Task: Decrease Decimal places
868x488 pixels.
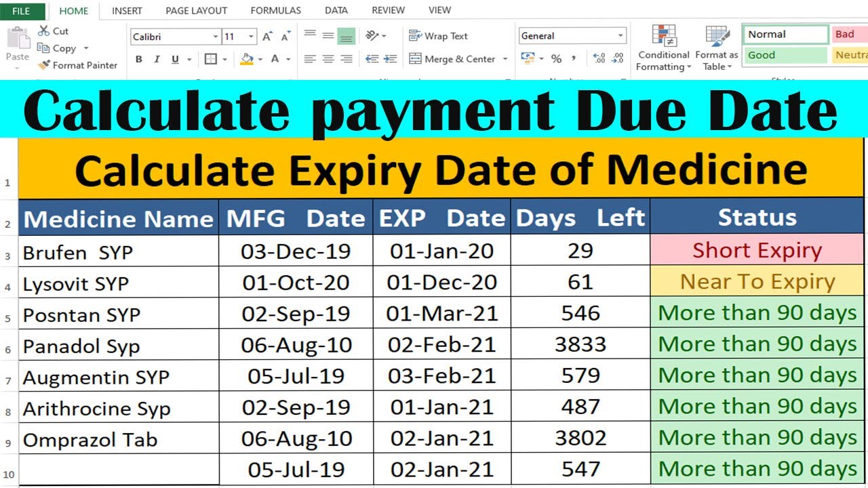Action: (617, 59)
